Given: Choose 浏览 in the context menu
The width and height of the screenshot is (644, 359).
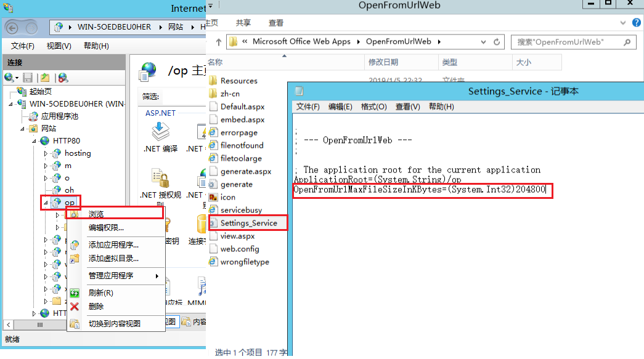Looking at the screenshot, I should pos(116,214).
